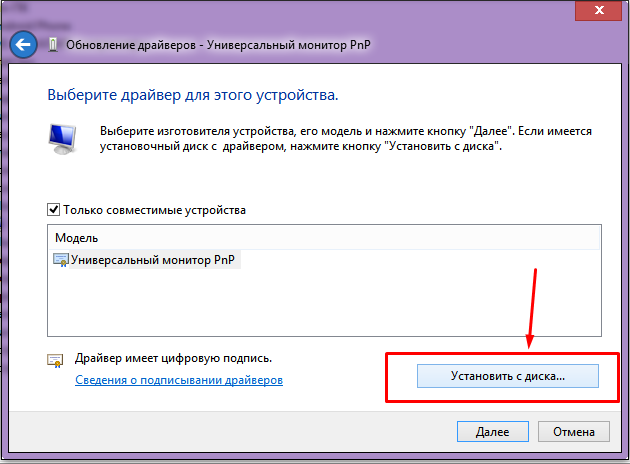630x464 pixels.
Task: Toggle the Только совместимые устройства checkbox
Action: click(53, 210)
